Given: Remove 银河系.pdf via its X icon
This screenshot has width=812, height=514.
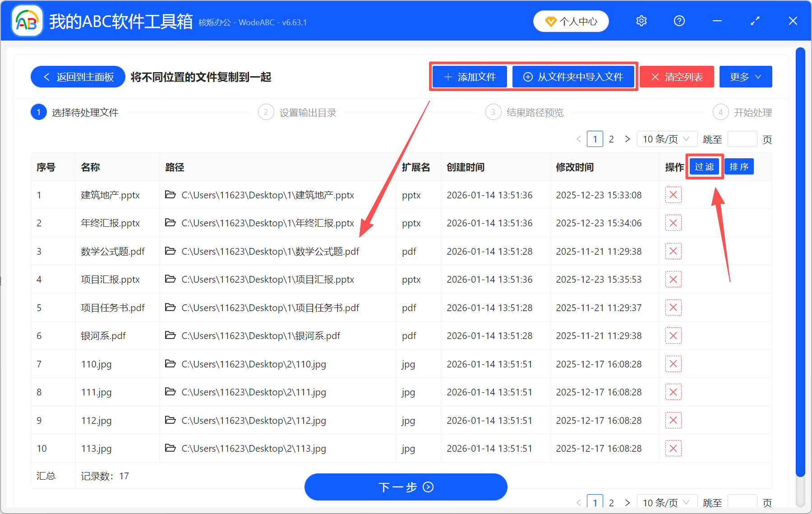Looking at the screenshot, I should click(673, 335).
